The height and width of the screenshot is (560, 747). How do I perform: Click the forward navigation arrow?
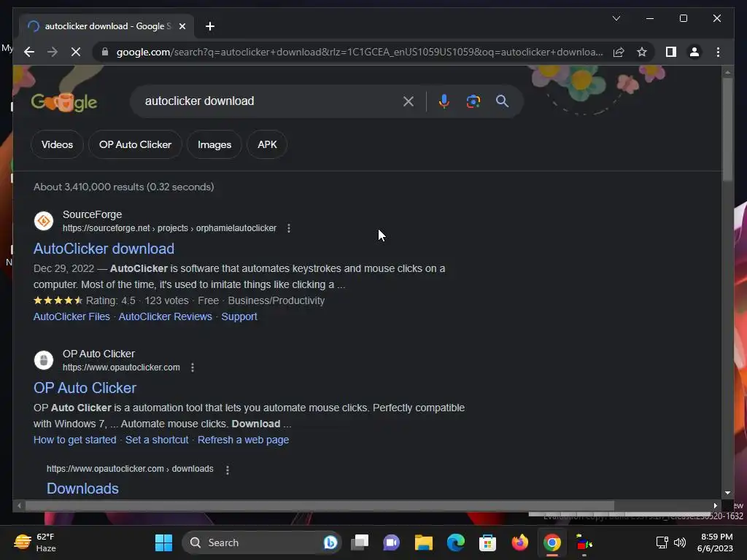pyautogui.click(x=53, y=52)
